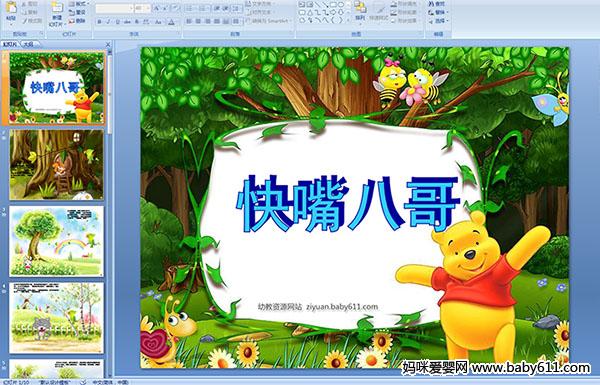Open the font name combo box
Image resolution: width=600 pixels, height=385 pixels.
(x=114, y=8)
